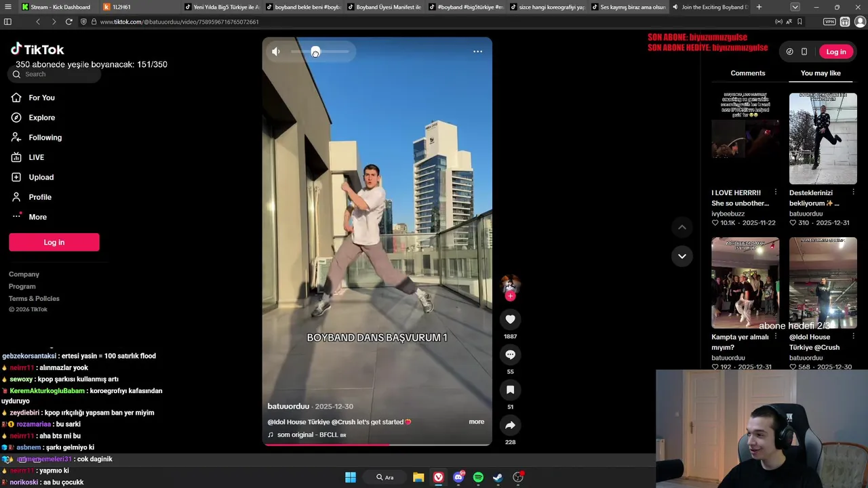Expand caption with 'more' link
Screen dimensions: 868x488
point(476,422)
